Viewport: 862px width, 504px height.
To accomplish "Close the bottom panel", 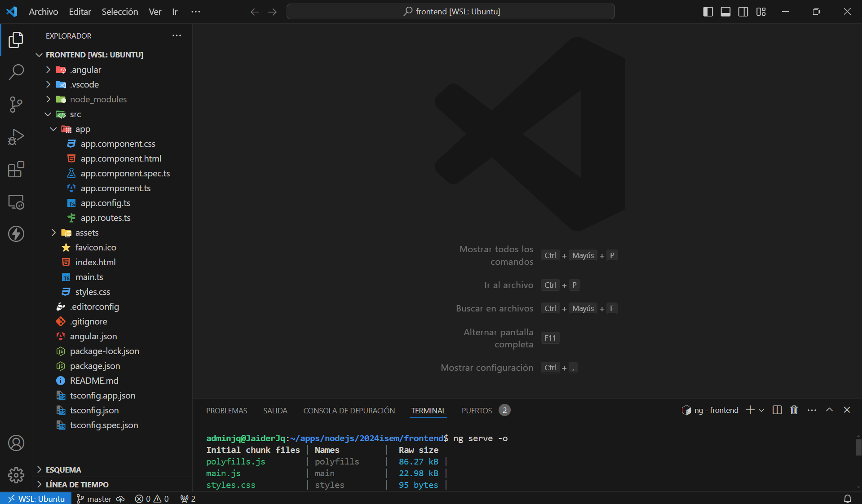I will point(847,410).
